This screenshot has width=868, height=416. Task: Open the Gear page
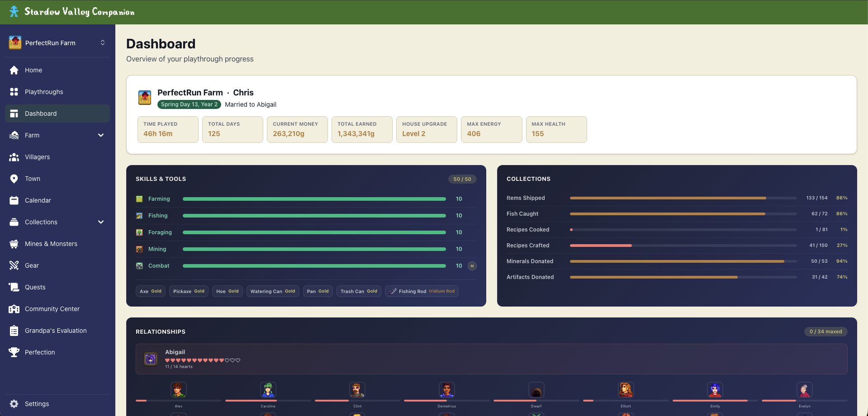click(x=32, y=265)
